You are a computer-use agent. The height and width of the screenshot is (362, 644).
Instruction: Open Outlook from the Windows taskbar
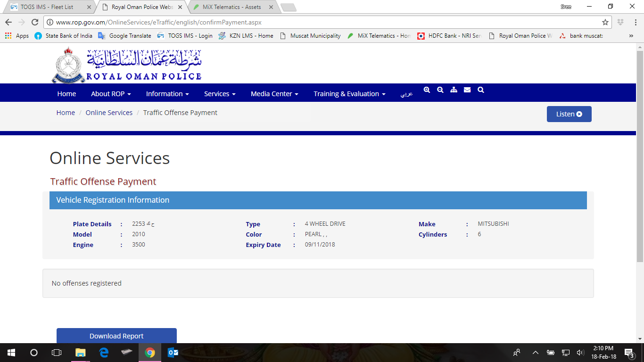(173, 353)
